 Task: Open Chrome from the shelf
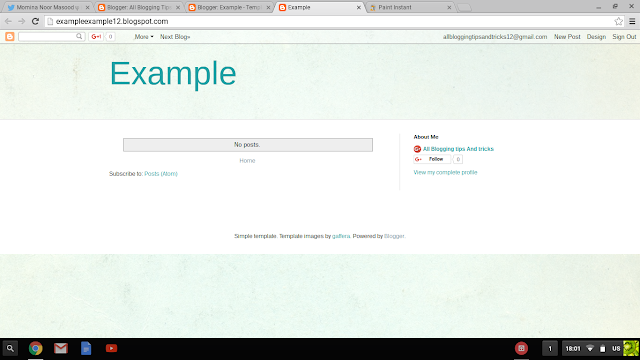point(36,348)
